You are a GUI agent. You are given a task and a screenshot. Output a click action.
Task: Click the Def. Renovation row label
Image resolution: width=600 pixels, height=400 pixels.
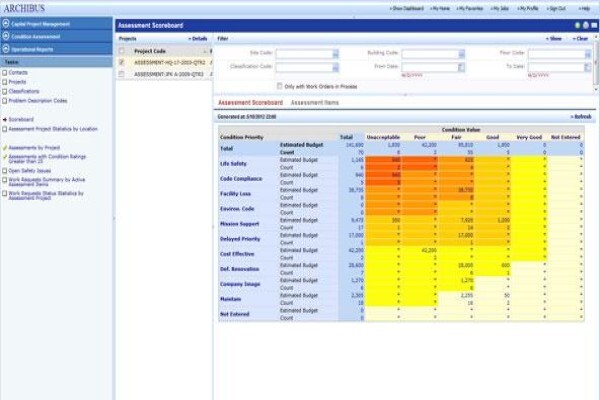[x=240, y=269]
